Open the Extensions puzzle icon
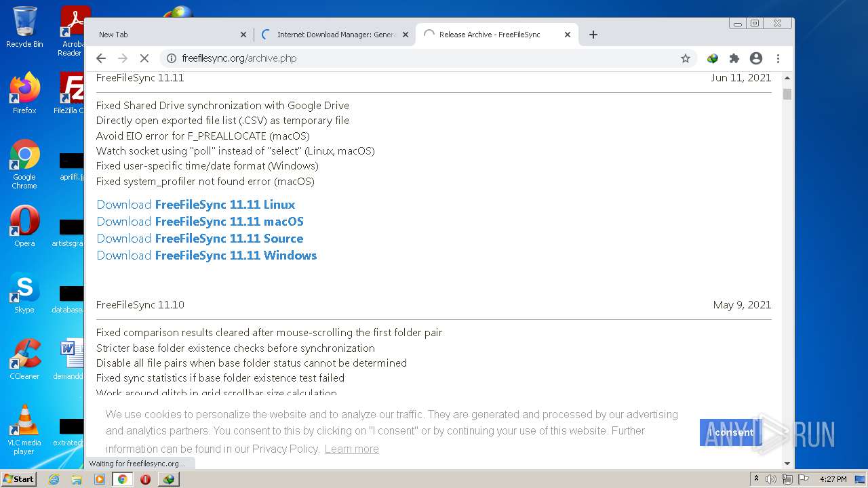Viewport: 868px width, 488px height. pyautogui.click(x=734, y=58)
